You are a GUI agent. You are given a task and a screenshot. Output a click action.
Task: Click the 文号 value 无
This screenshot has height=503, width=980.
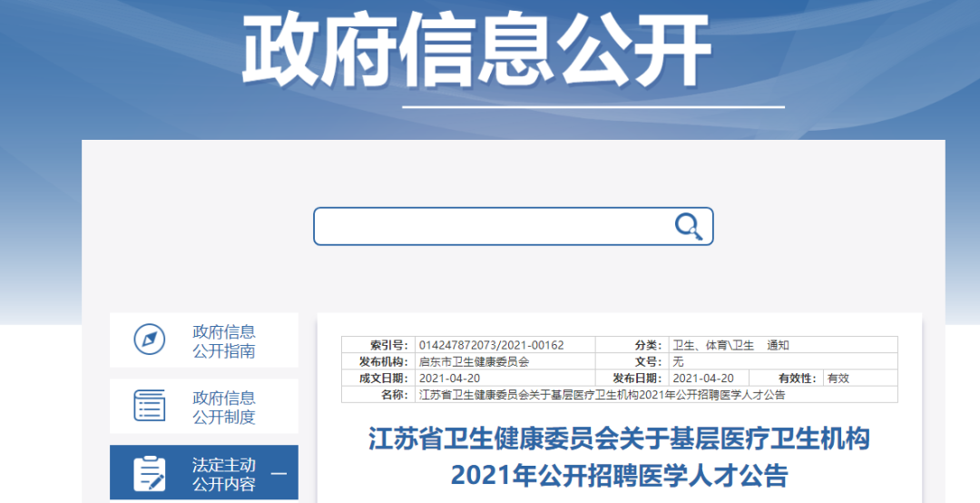pos(678,361)
